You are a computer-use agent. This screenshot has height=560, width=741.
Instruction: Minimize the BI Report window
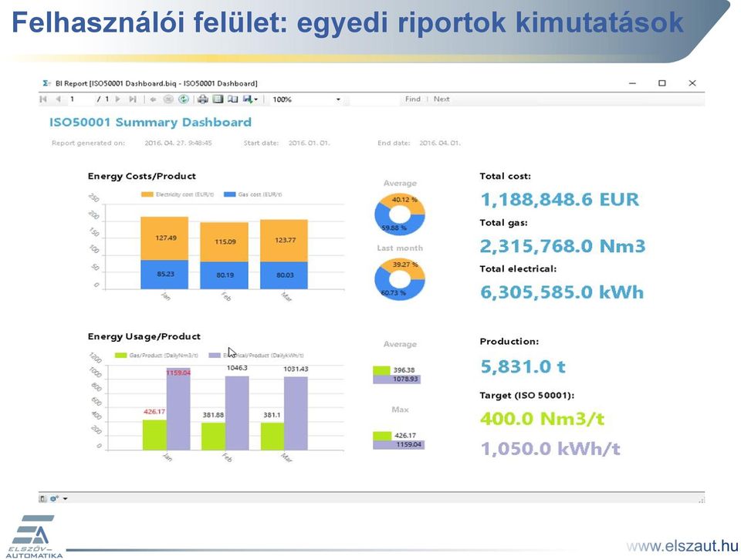632,83
